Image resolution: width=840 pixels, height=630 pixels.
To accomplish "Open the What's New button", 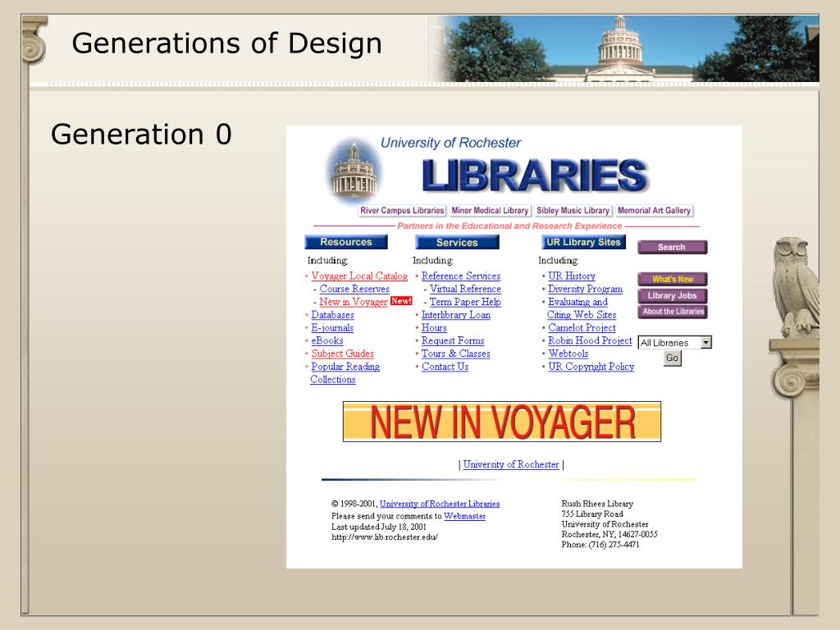I will click(673, 279).
